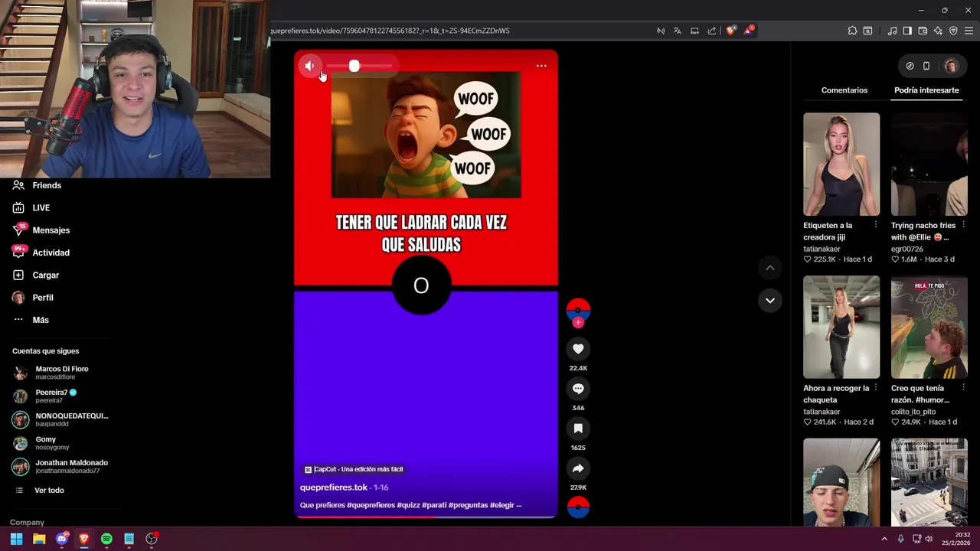
Task: Follow creator via the red plus badge
Action: click(578, 323)
